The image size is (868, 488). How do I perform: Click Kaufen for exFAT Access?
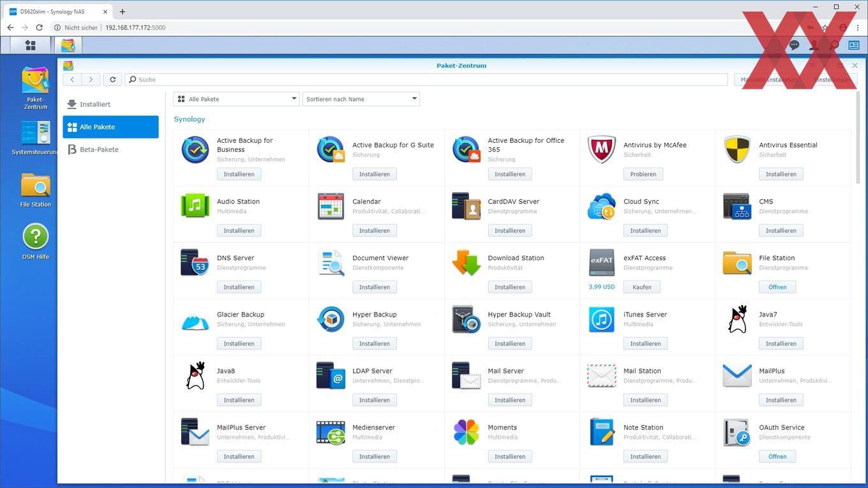click(642, 287)
